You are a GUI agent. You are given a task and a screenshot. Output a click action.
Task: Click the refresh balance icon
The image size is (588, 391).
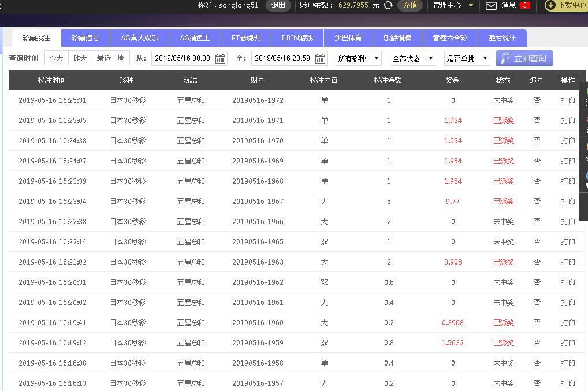pos(388,5)
